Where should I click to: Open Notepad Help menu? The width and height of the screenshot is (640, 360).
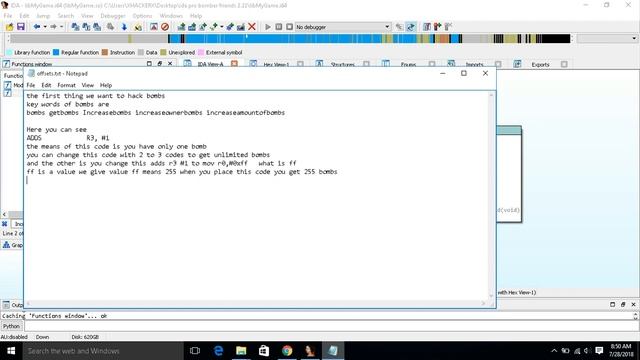coord(106,85)
